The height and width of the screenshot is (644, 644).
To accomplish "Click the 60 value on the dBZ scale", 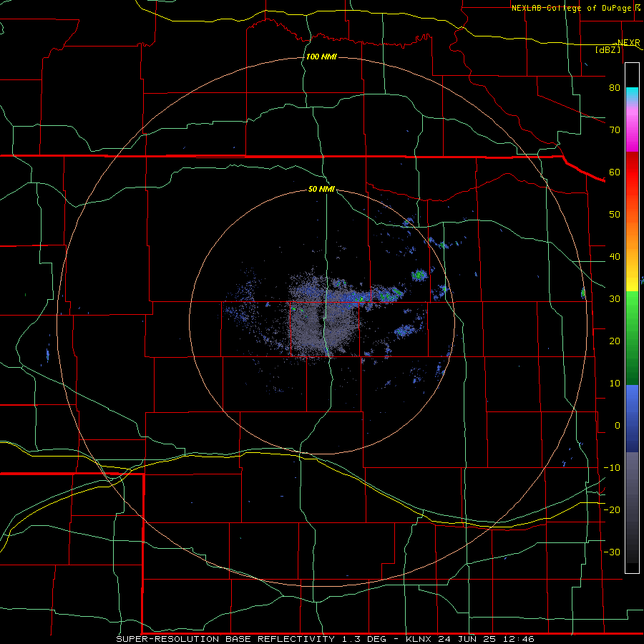I will click(x=615, y=172).
